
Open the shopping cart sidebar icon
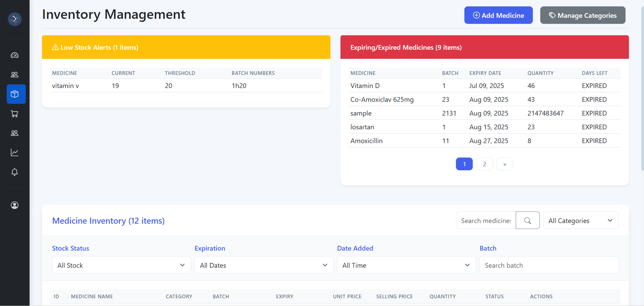click(15, 114)
